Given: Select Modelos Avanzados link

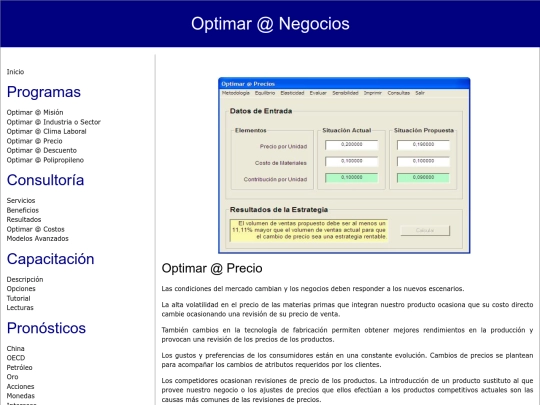Looking at the screenshot, I should [38, 238].
